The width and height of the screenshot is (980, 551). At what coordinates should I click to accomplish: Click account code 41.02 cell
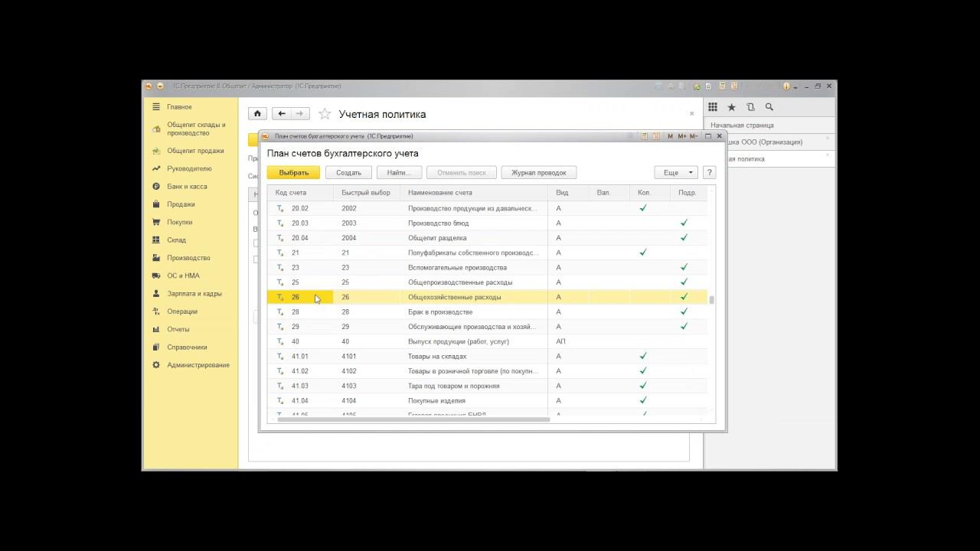(x=300, y=371)
